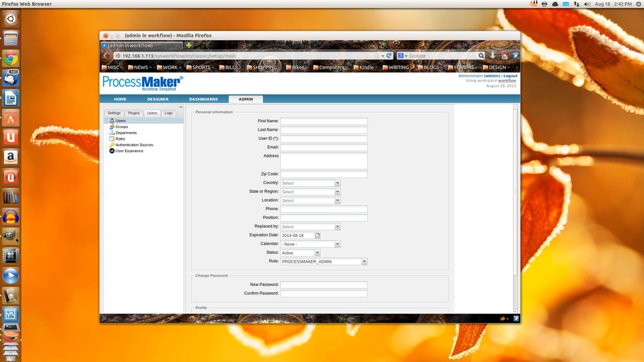This screenshot has height=362, width=644.
Task: Open the Settings sub-tab
Action: pos(114,113)
